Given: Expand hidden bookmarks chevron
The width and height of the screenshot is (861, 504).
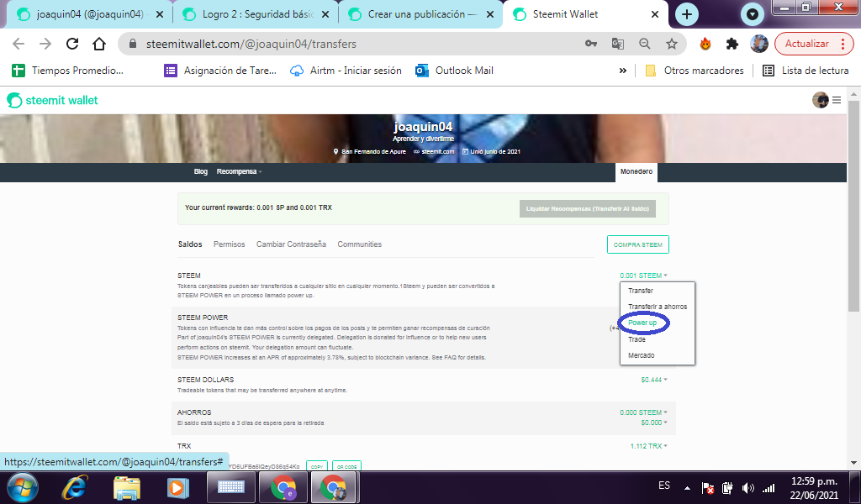Looking at the screenshot, I should click(623, 71).
